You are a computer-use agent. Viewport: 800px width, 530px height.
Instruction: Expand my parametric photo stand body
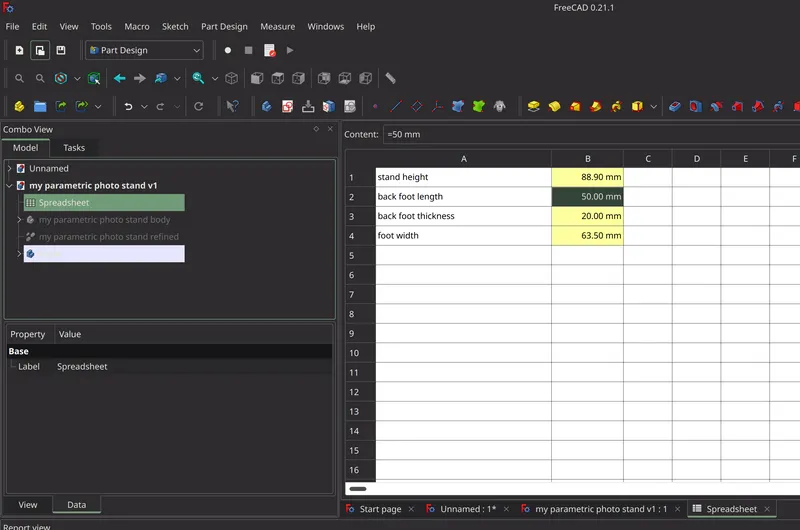[20, 220]
